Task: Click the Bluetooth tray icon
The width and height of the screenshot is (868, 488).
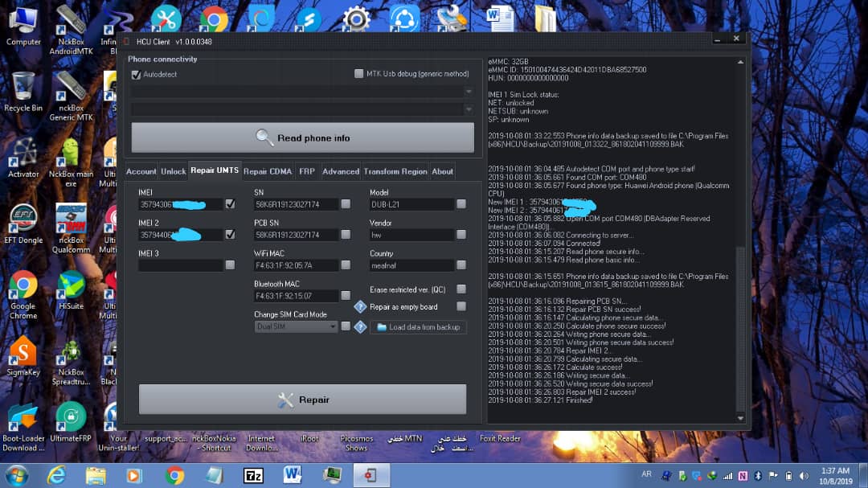Action: pyautogui.click(x=758, y=476)
